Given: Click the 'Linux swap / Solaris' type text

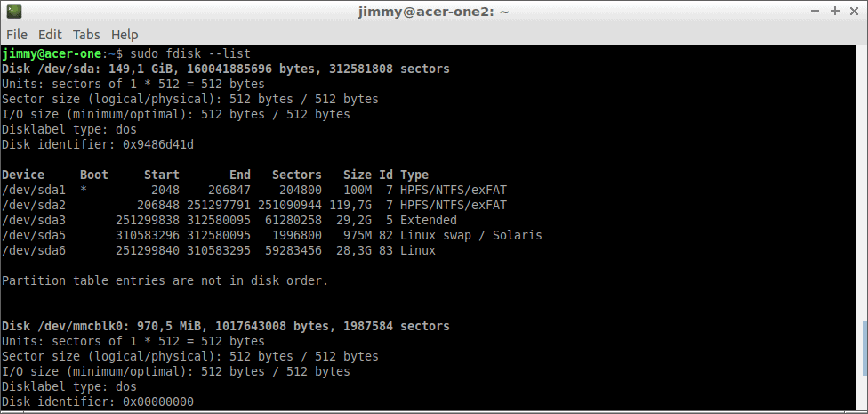Looking at the screenshot, I should coord(471,236).
